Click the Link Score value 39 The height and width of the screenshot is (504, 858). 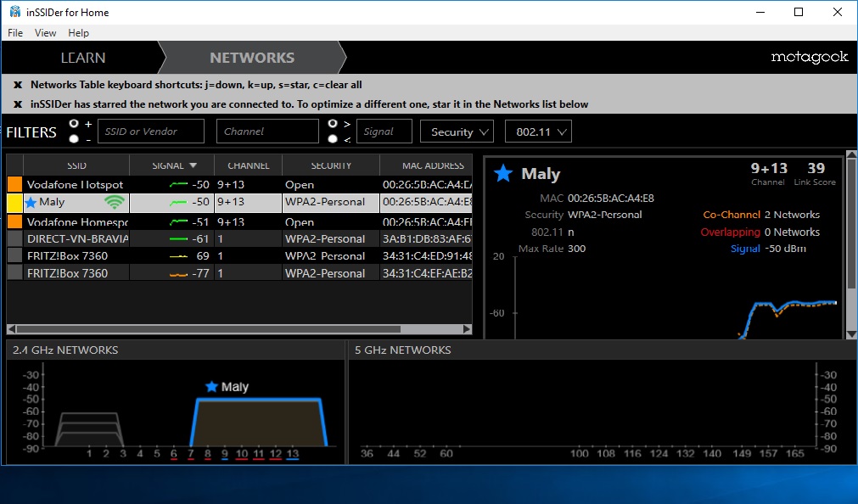click(816, 168)
